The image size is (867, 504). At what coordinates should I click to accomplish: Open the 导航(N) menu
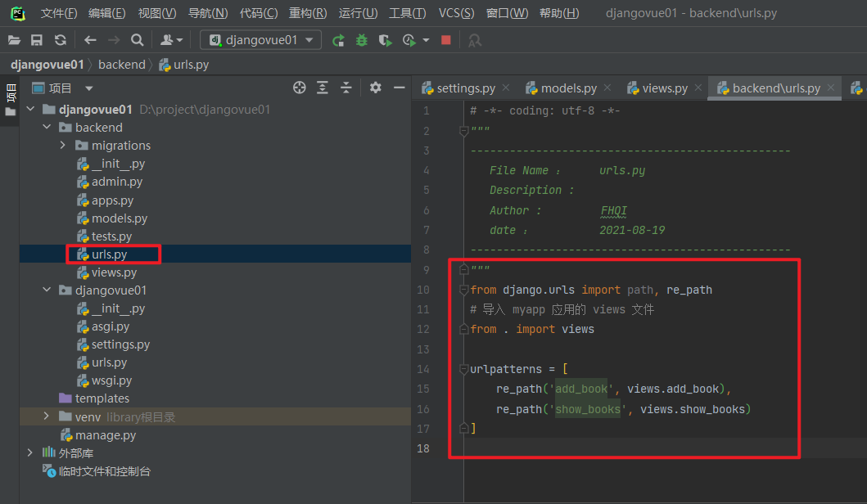208,13
